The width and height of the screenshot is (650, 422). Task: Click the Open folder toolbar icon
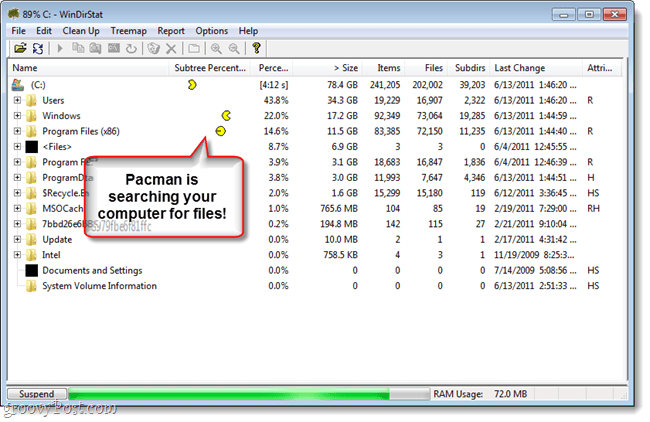20,49
